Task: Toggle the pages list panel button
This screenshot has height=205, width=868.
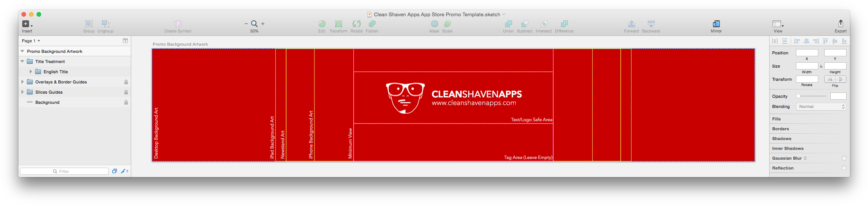Action: (x=126, y=41)
